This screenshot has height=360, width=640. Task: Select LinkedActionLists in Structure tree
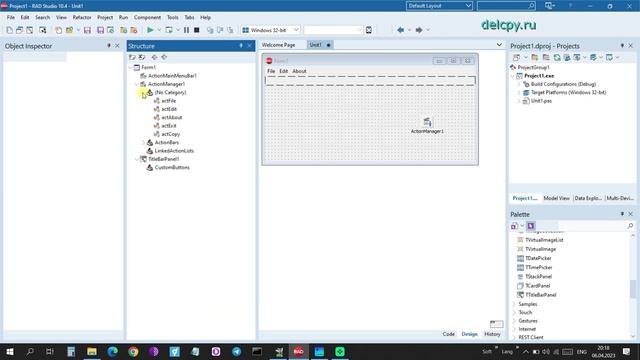(x=174, y=151)
